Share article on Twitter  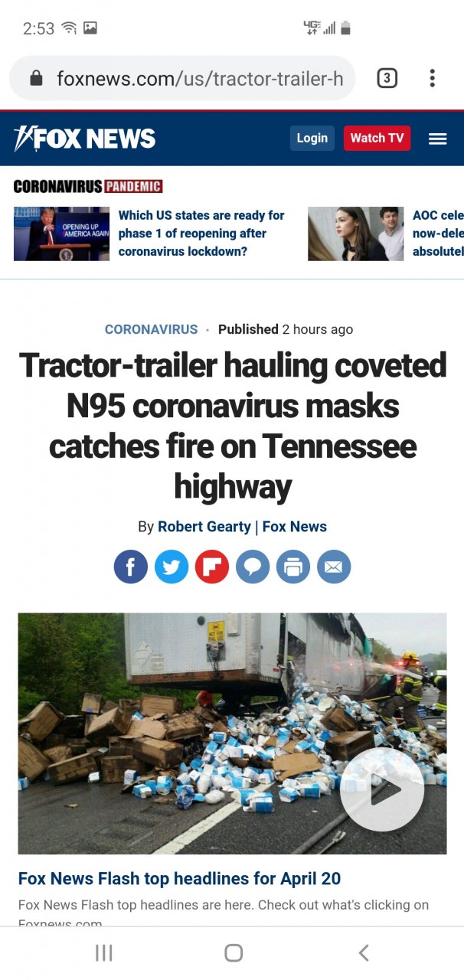click(x=172, y=567)
